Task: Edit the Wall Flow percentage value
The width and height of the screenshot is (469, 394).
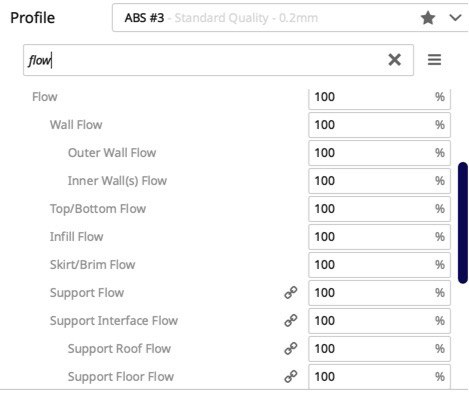Action: point(379,125)
